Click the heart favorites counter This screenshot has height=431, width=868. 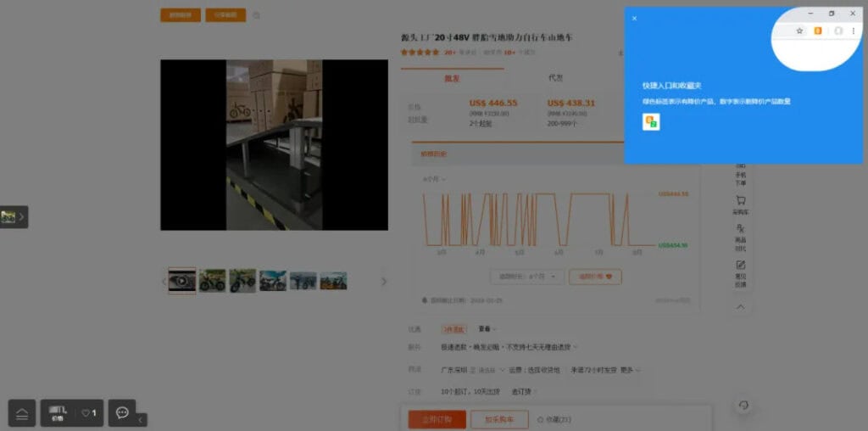click(89, 413)
